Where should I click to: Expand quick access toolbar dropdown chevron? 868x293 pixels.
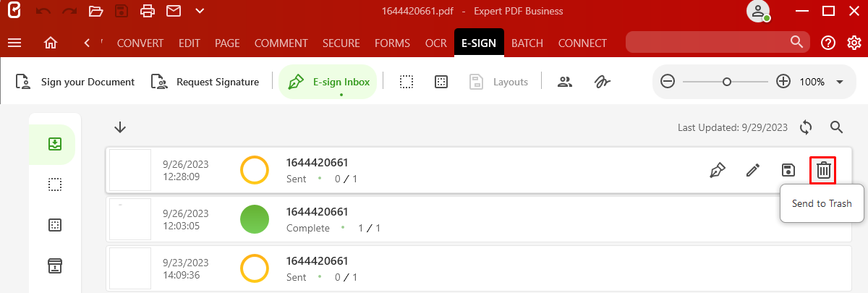pyautogui.click(x=200, y=11)
